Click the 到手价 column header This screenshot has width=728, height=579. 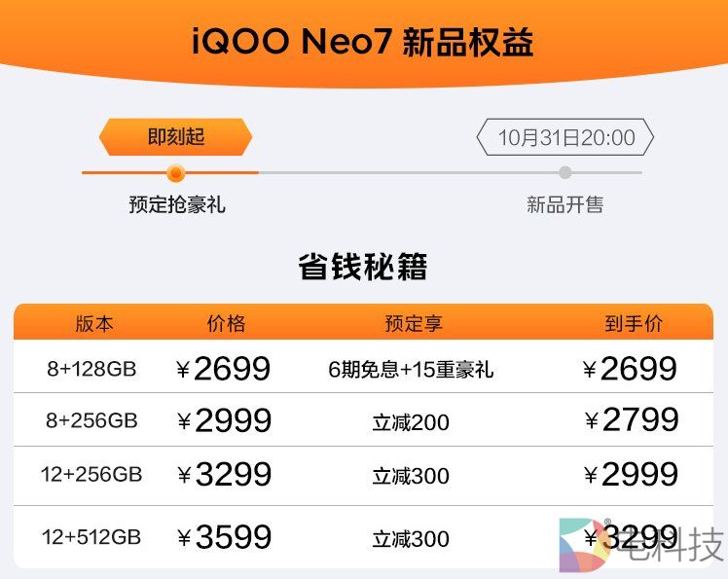pyautogui.click(x=633, y=324)
